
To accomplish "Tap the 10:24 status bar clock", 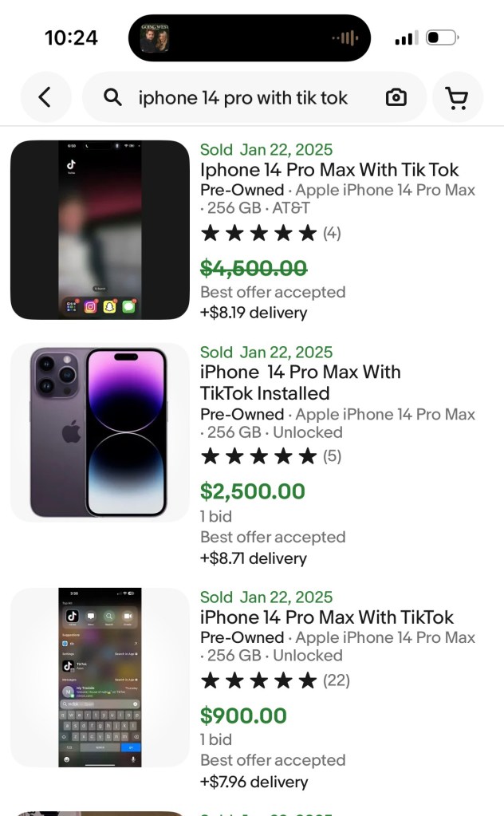I will (x=71, y=38).
